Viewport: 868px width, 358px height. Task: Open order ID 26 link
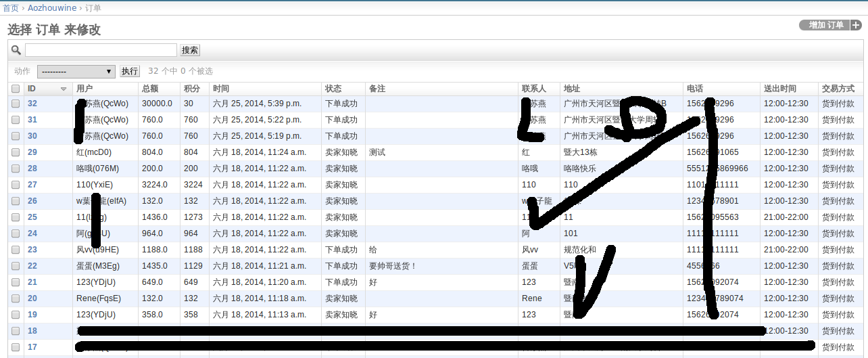tap(32, 201)
